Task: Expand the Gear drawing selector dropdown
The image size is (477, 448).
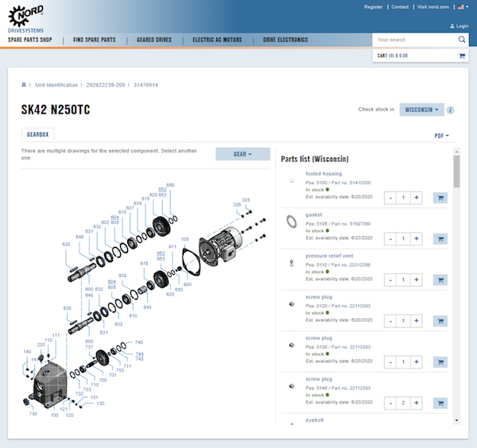Action: 242,154
